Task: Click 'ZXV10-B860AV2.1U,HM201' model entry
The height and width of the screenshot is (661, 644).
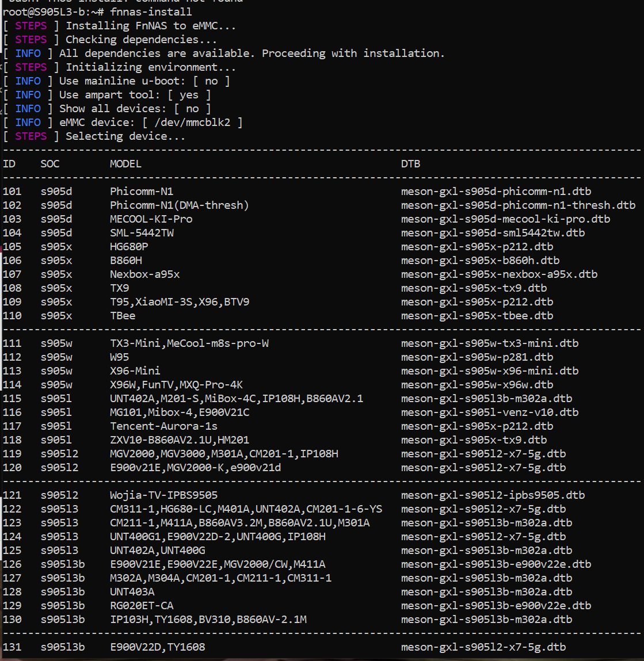Action: (x=180, y=440)
